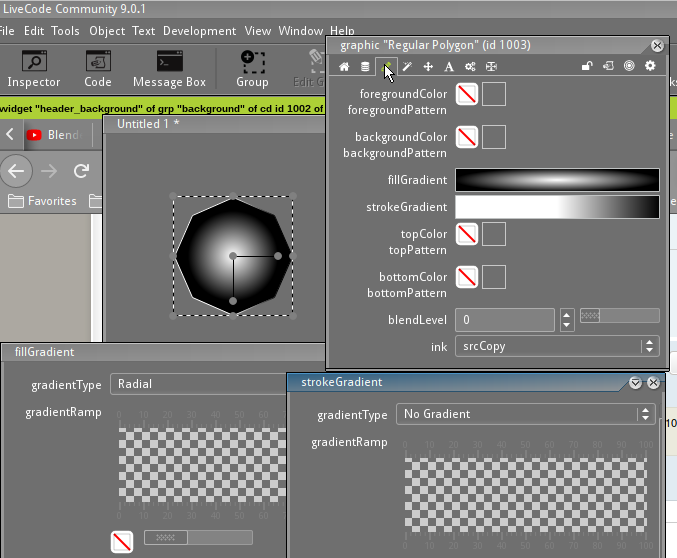The height and width of the screenshot is (558, 677).
Task: Open the Development menu
Action: pyautogui.click(x=199, y=31)
